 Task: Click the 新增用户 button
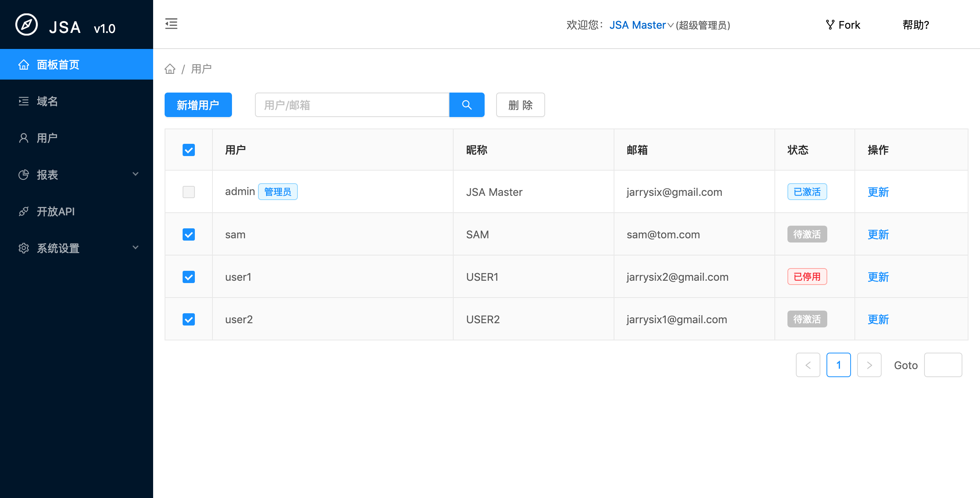(x=198, y=105)
